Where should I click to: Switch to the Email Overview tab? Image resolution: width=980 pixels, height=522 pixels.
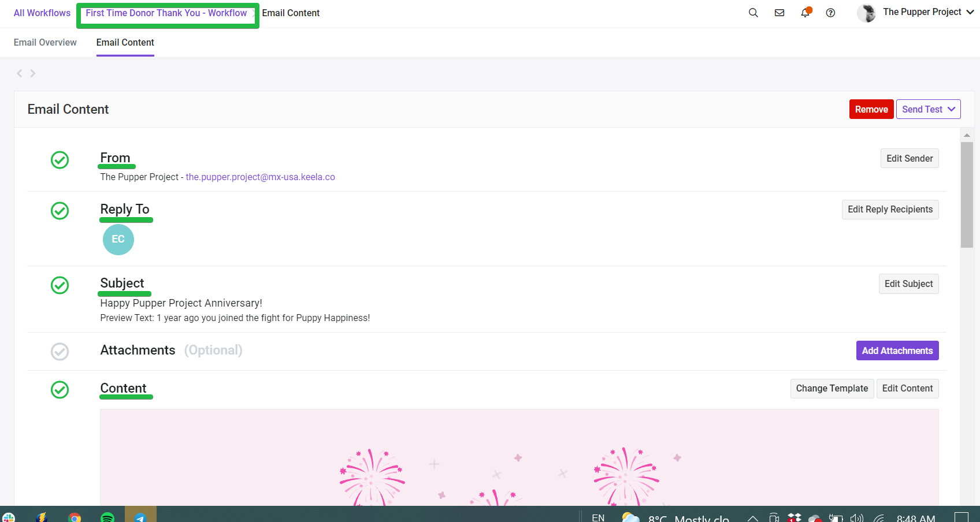coord(45,42)
